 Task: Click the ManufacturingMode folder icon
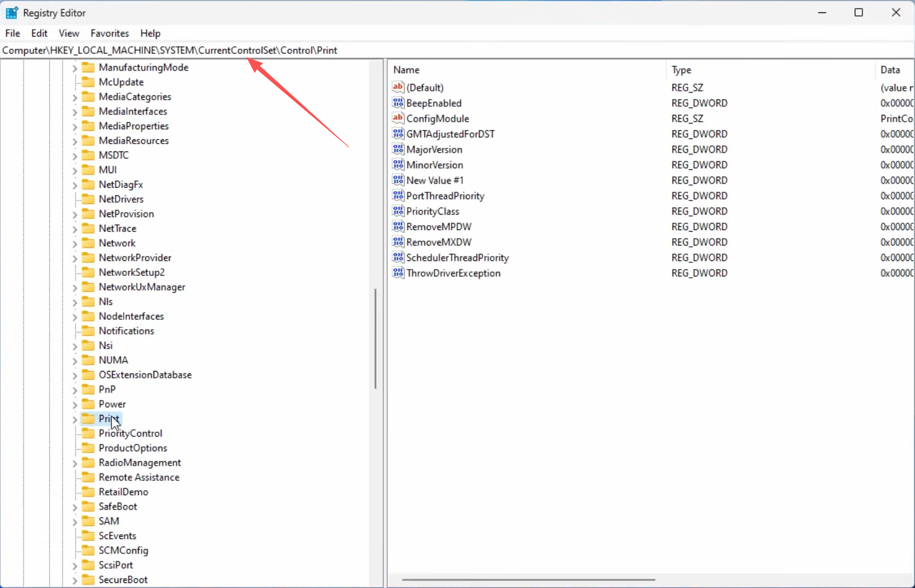click(x=88, y=67)
